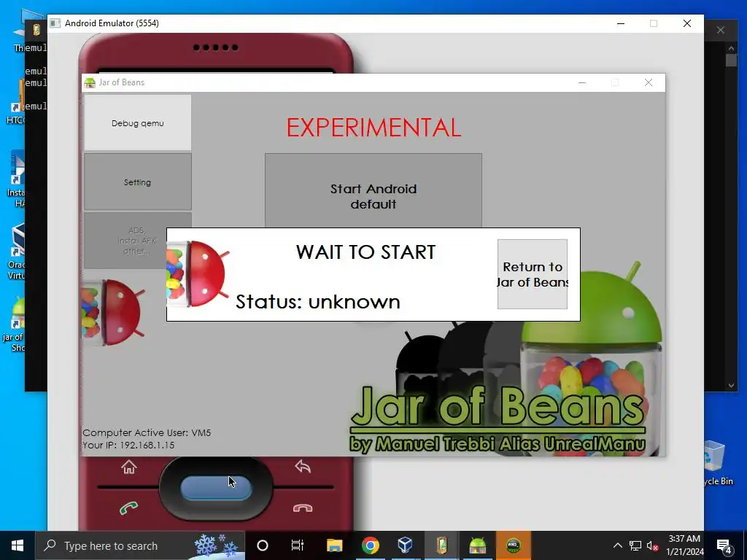The height and width of the screenshot is (560, 747).
Task: Click the Status: unknown text
Action: point(318,301)
